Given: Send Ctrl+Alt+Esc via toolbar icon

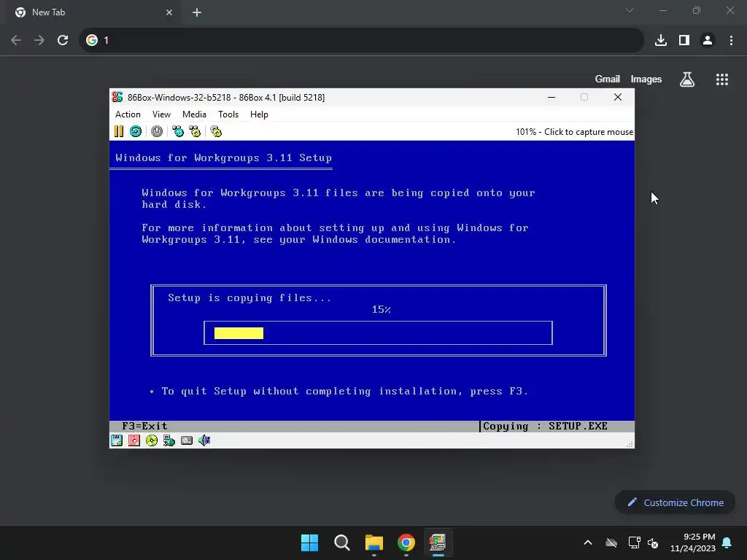Looking at the screenshot, I should pos(196,131).
